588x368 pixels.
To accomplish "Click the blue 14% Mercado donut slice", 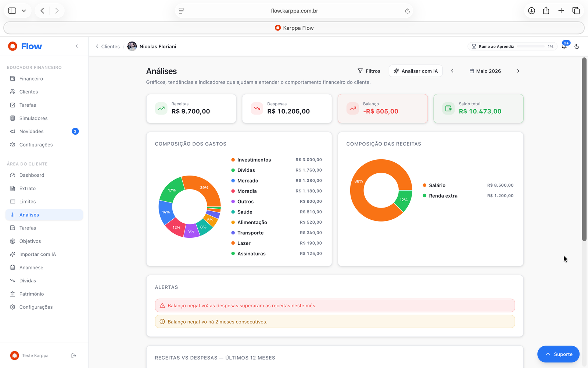I will click(x=166, y=212).
